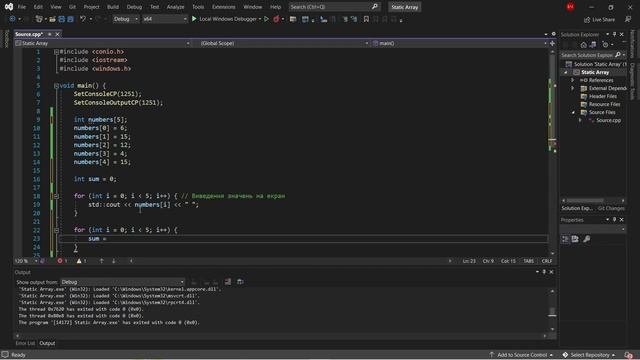Open the Build menu
The width and height of the screenshot is (640, 360).
tap(113, 7)
